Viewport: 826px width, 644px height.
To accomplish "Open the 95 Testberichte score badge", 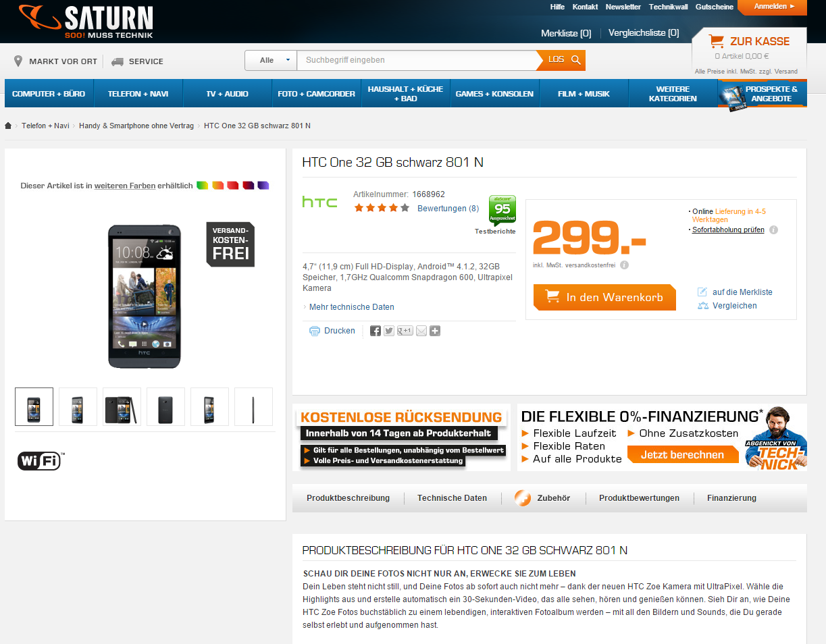I will click(502, 210).
